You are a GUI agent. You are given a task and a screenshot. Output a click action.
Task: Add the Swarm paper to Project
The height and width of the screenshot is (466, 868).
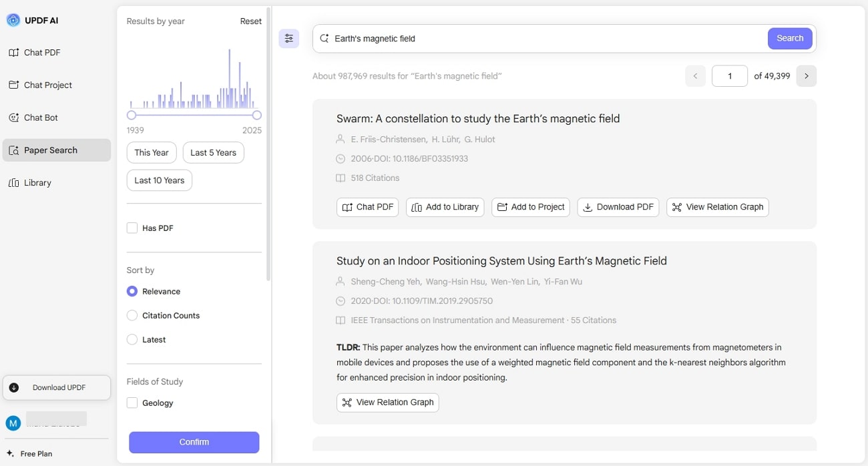click(531, 207)
